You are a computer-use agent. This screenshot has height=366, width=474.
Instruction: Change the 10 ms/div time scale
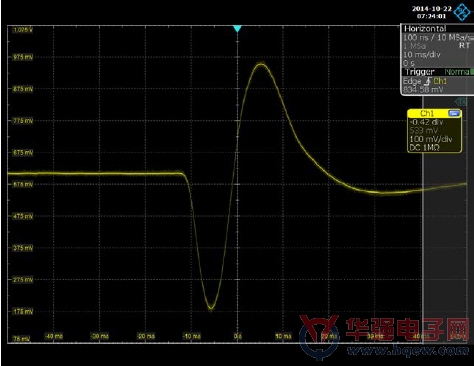(422, 55)
